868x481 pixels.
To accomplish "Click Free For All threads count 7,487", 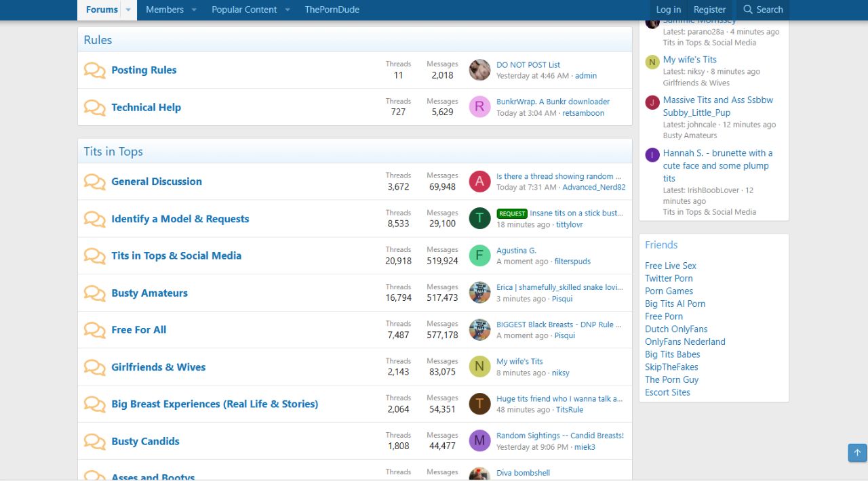I will [398, 335].
